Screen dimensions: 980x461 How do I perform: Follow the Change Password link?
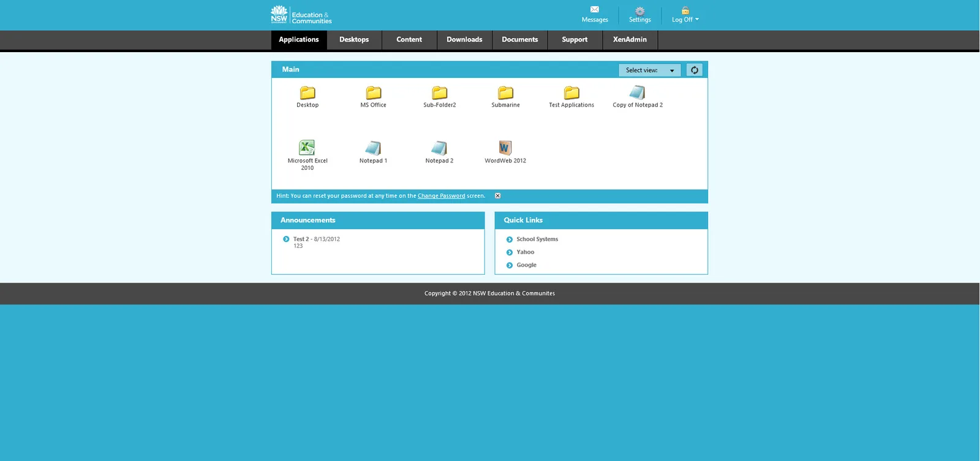tap(442, 196)
